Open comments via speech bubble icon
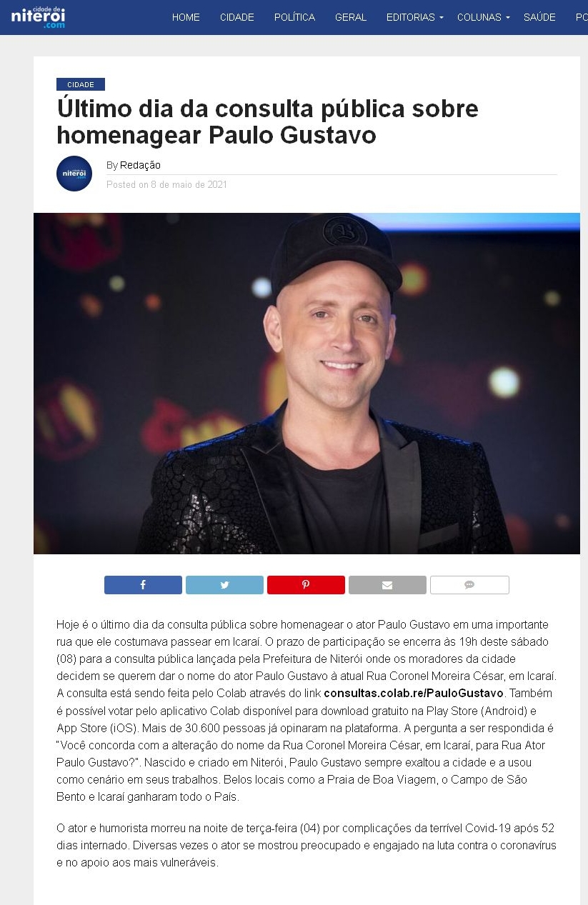Image resolution: width=588 pixels, height=905 pixels. click(x=469, y=585)
